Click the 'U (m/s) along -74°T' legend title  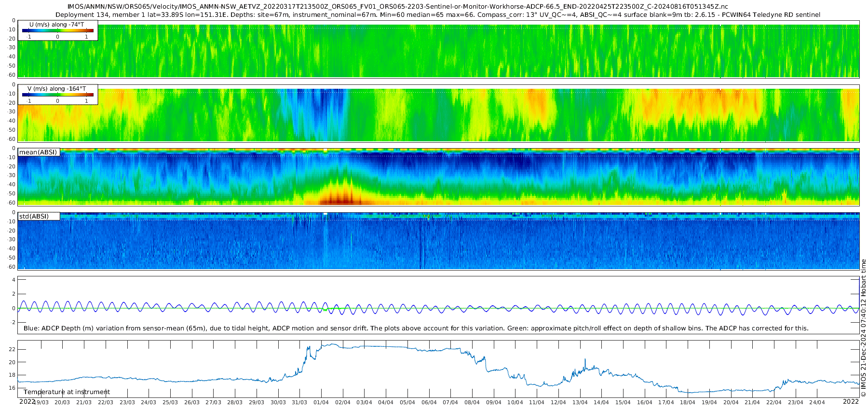pyautogui.click(x=56, y=25)
